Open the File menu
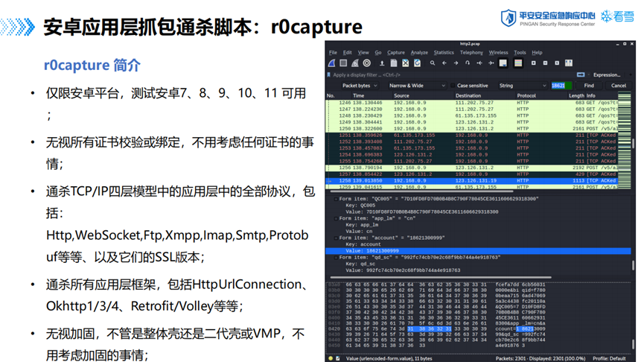 click(x=333, y=53)
